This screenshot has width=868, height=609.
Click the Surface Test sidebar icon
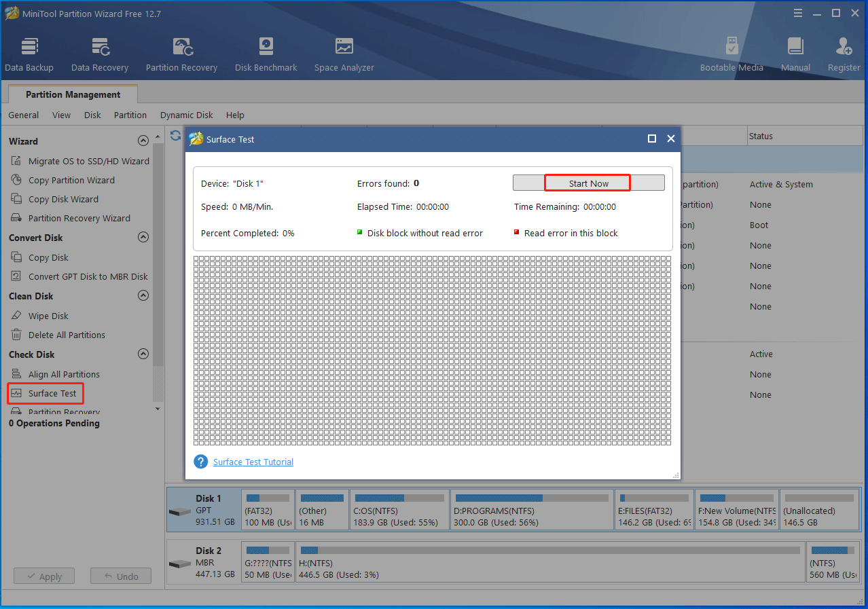coord(16,393)
